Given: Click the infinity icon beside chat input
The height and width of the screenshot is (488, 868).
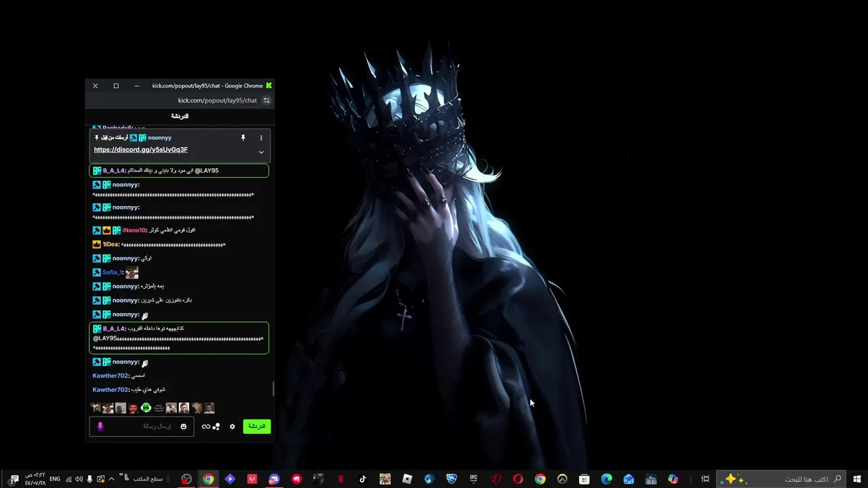Looking at the screenshot, I should click(205, 426).
